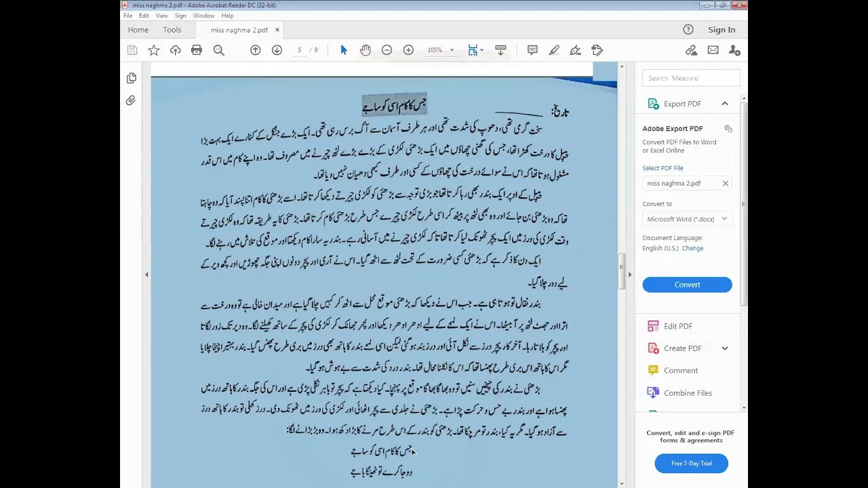Screen dimensions: 868x488
Task: Star this file as favorite
Action: [154, 50]
